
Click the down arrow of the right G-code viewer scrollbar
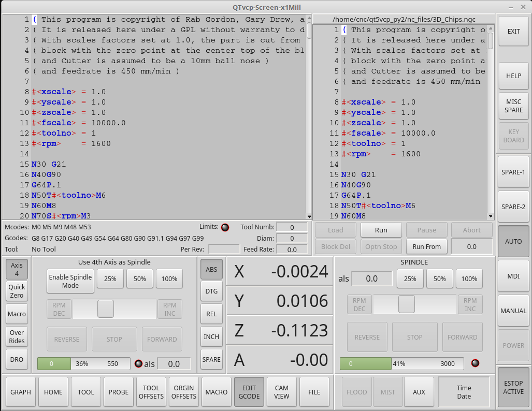[491, 216]
